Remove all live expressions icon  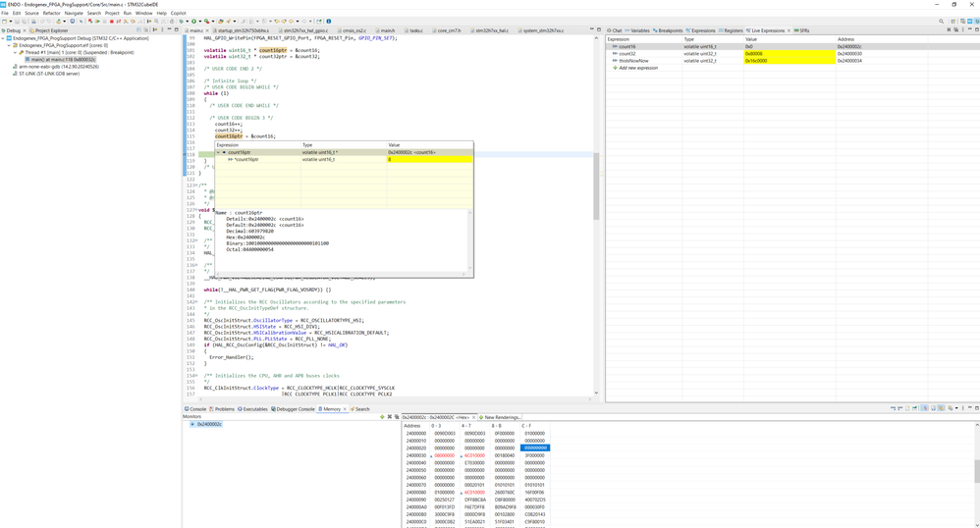tap(956, 29)
